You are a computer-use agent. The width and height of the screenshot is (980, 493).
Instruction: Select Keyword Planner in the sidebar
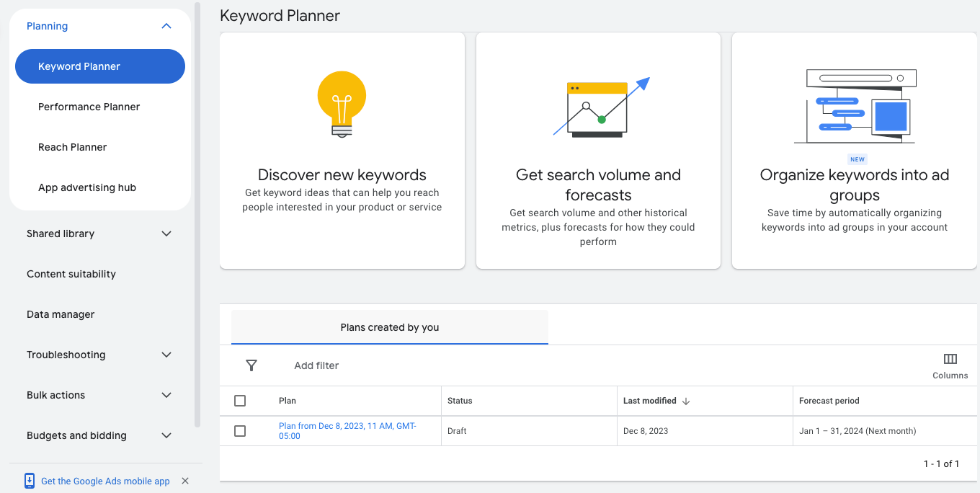coord(100,66)
